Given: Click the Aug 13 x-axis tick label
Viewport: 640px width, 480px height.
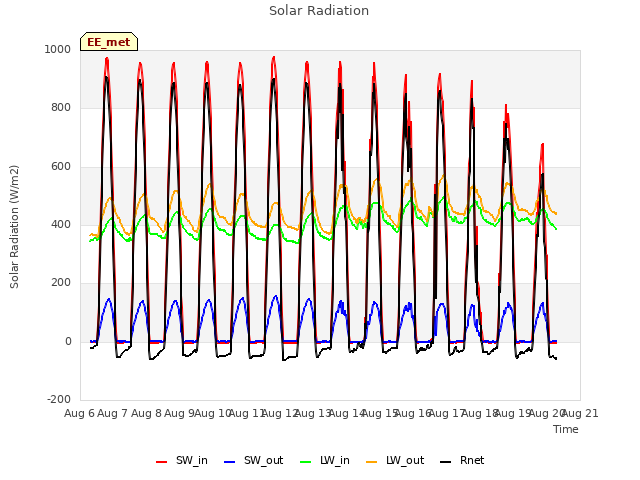Looking at the screenshot, I should [313, 413].
